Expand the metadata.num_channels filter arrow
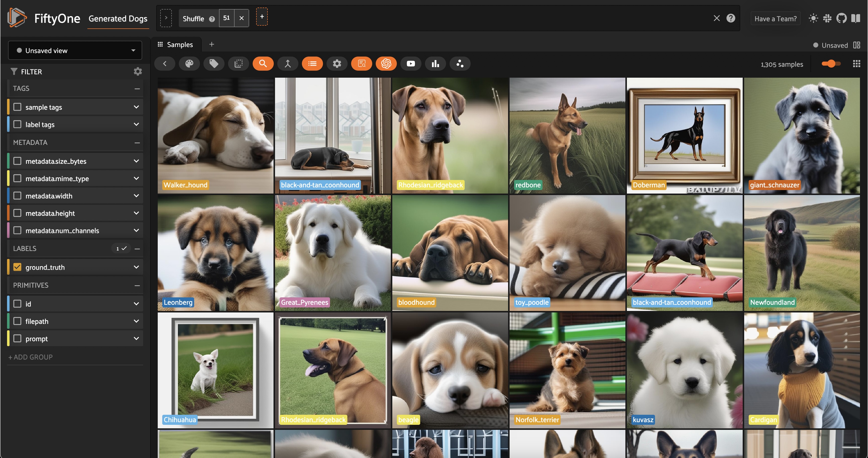The image size is (868, 458). tap(136, 230)
